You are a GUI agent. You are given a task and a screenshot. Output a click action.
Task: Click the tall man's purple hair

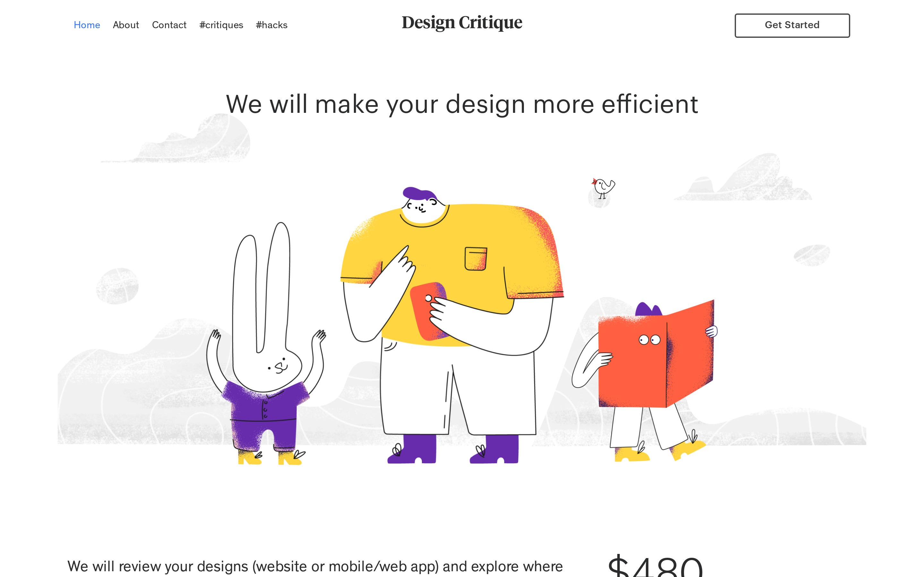(x=419, y=194)
